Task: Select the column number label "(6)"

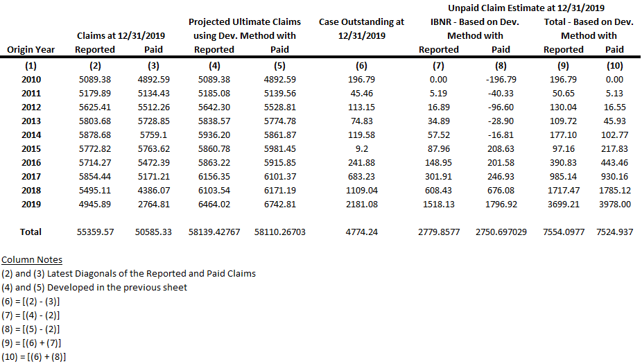Action: click(x=361, y=66)
